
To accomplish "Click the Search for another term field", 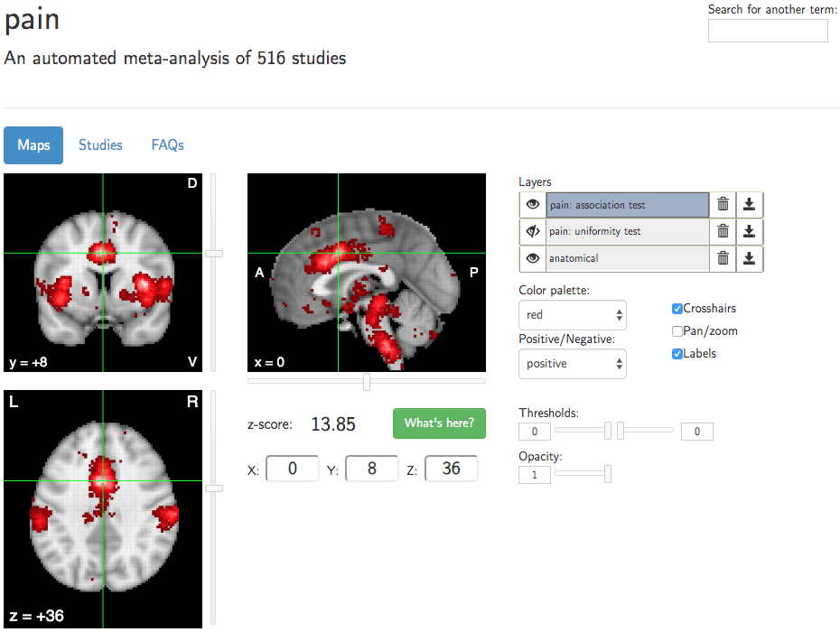I will click(x=768, y=31).
